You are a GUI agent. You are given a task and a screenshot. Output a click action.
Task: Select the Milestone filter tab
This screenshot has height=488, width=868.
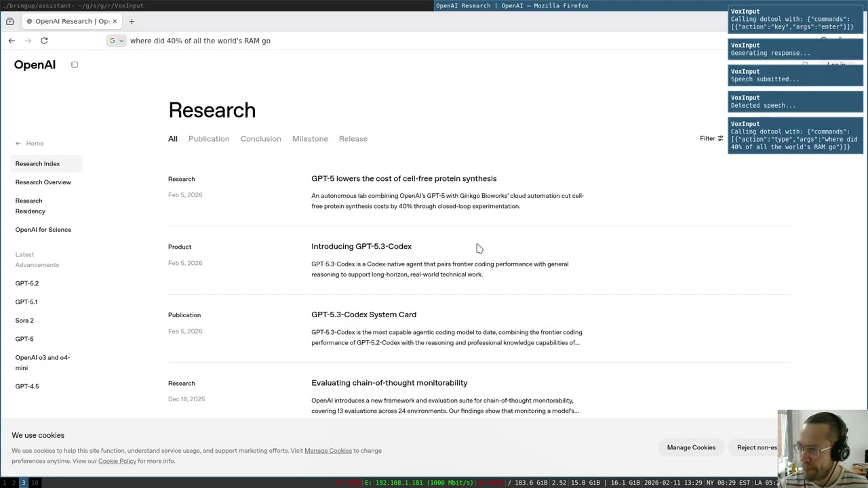(310, 139)
